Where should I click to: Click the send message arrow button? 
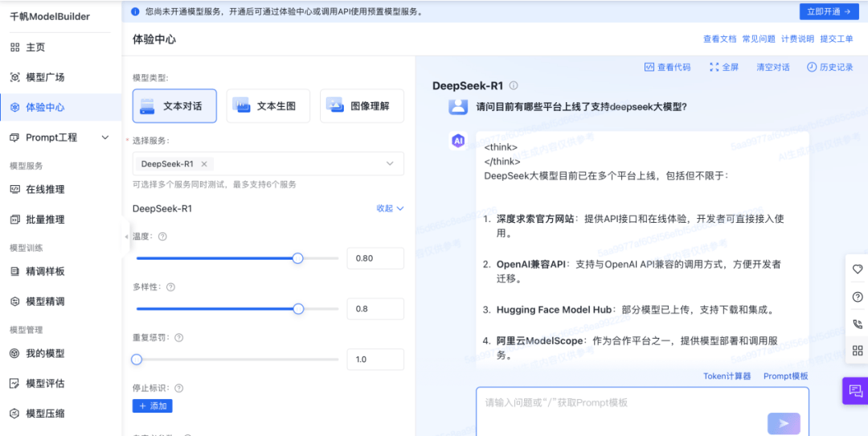tap(784, 423)
